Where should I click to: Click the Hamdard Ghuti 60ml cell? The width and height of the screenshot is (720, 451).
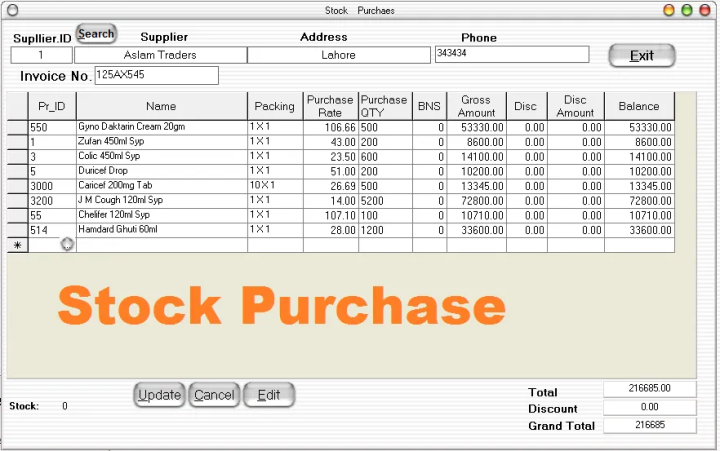(162, 230)
